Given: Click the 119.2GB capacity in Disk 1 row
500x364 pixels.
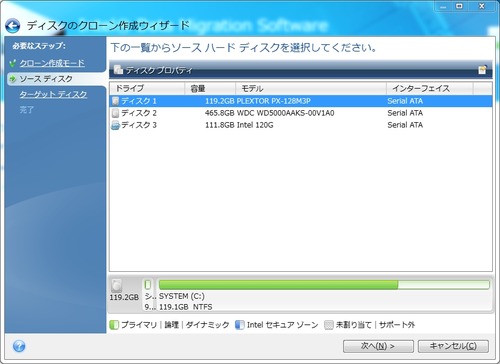Looking at the screenshot, I should 220,101.
